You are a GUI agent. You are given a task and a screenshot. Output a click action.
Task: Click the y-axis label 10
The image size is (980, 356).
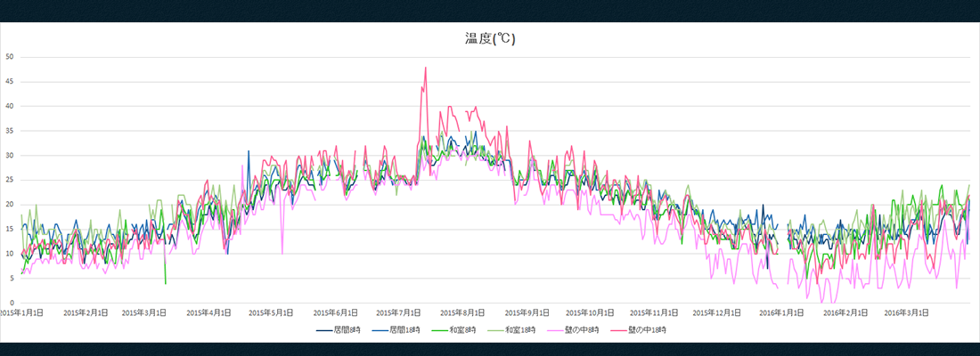(10, 254)
